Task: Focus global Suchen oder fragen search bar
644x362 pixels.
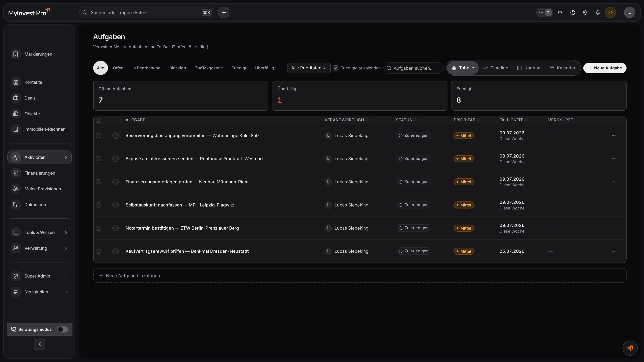Action: [x=147, y=13]
